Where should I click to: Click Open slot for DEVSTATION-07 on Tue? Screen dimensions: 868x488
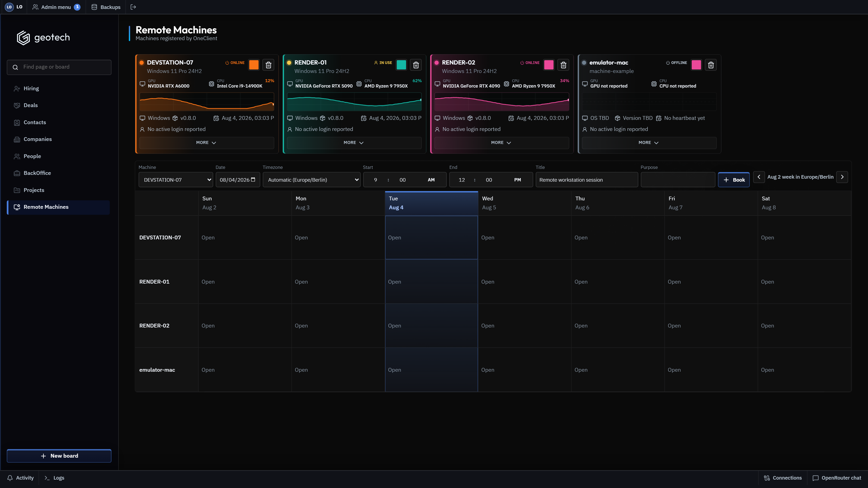(x=431, y=237)
